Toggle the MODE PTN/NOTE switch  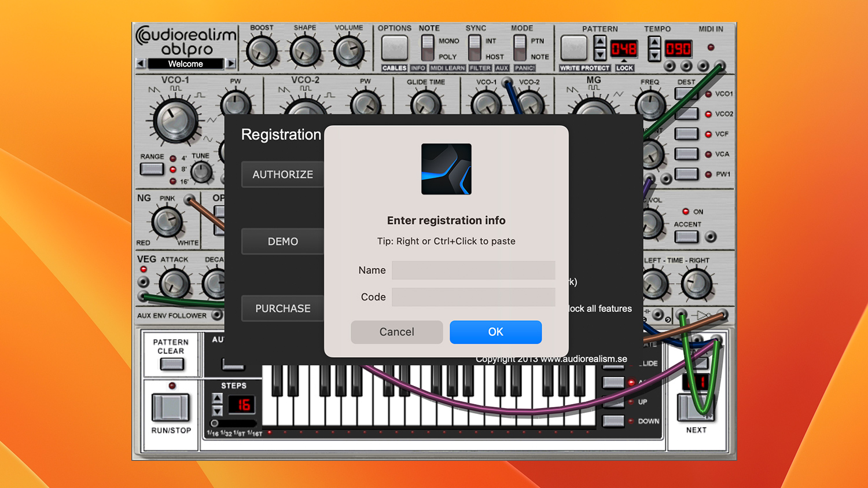pyautogui.click(x=520, y=48)
